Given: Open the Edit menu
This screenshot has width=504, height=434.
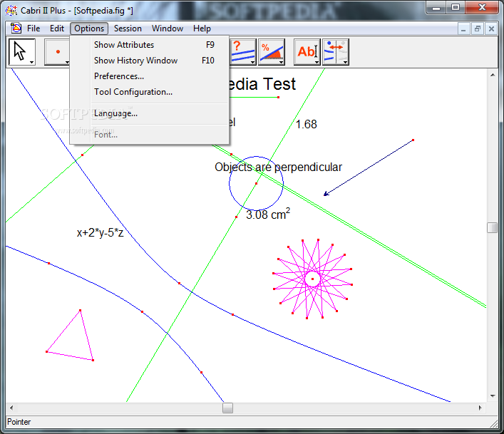Looking at the screenshot, I should point(57,29).
